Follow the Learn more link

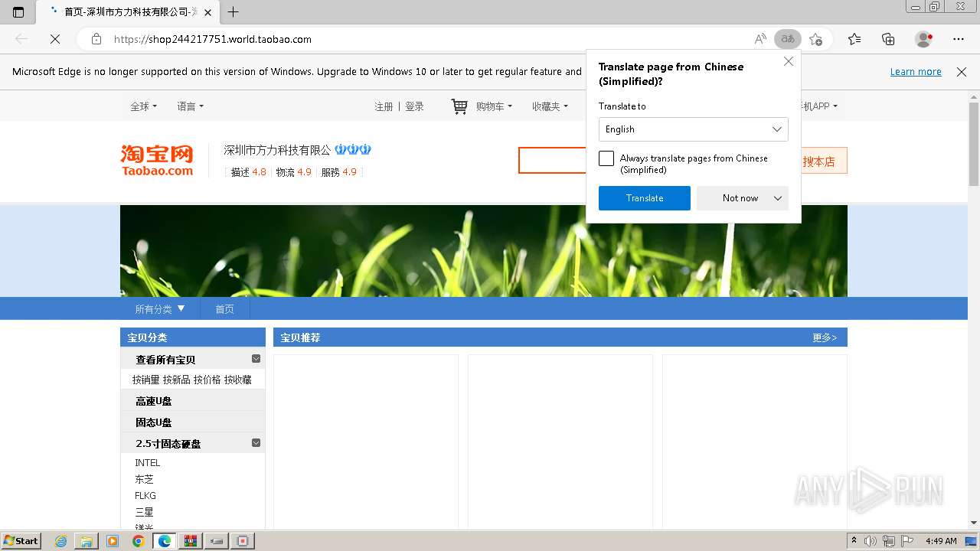tap(916, 71)
